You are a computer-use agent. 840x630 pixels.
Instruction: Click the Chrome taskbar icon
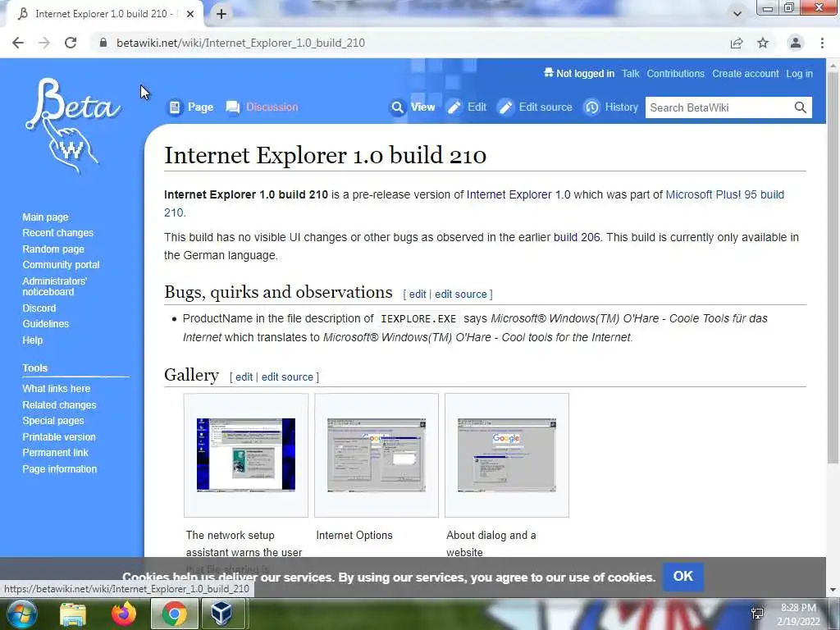click(175, 614)
